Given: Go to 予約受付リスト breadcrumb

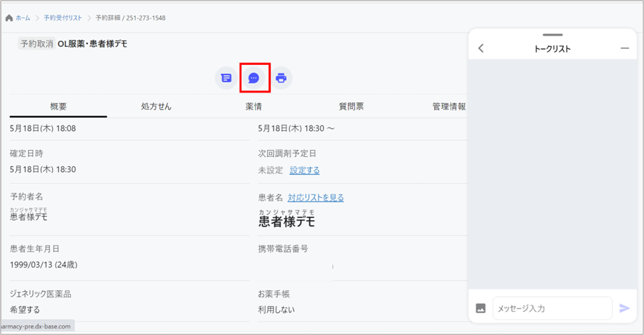Looking at the screenshot, I should [63, 18].
